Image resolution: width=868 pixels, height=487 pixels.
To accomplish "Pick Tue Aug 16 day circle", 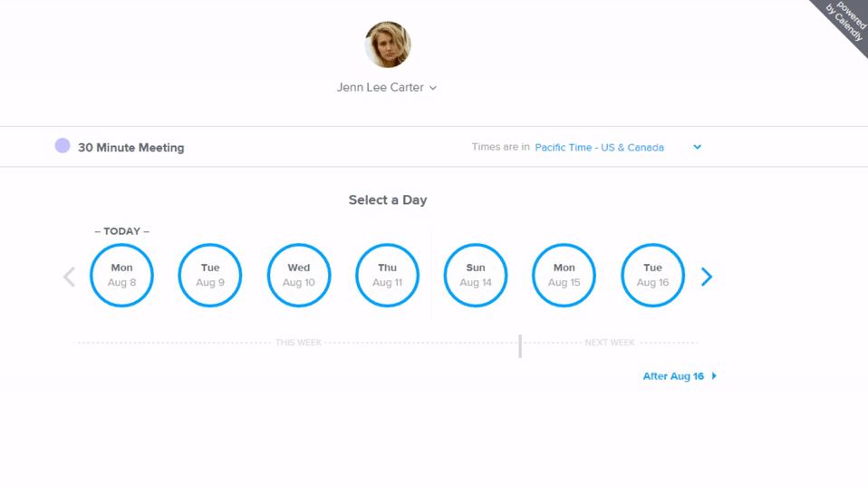I will [x=652, y=276].
